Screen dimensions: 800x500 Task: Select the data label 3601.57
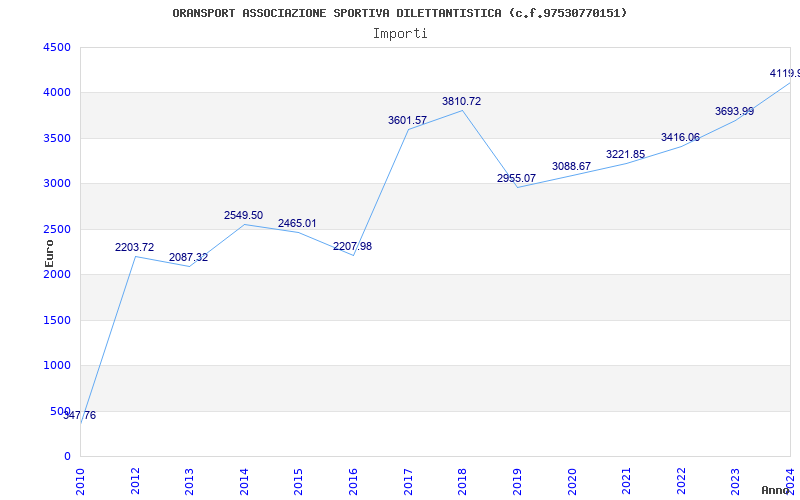pyautogui.click(x=407, y=120)
